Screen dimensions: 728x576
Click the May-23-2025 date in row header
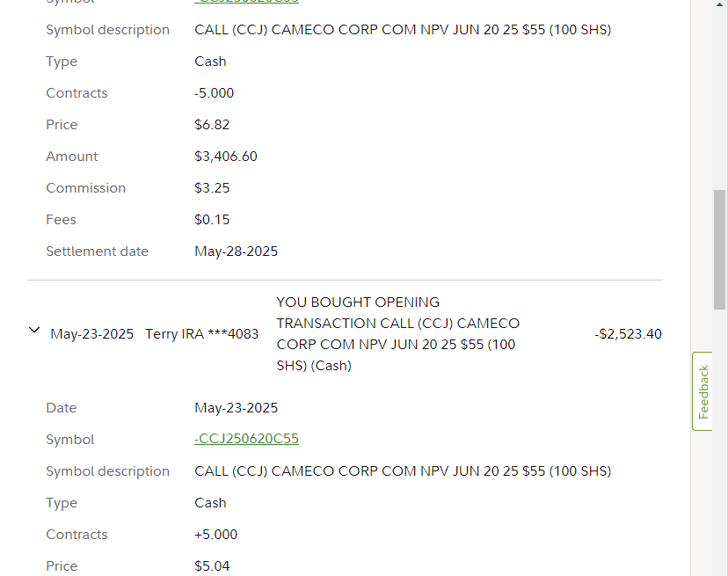[x=91, y=334]
